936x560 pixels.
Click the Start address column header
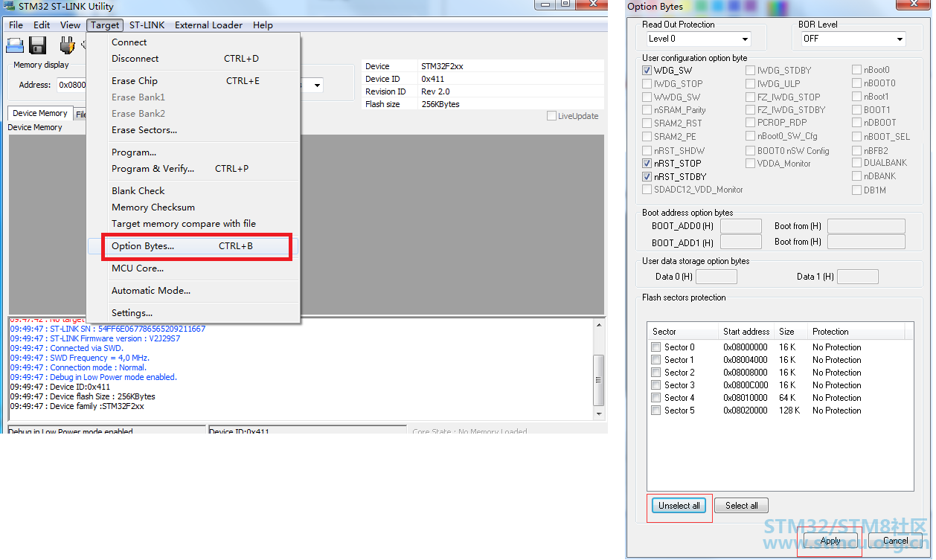click(x=747, y=332)
